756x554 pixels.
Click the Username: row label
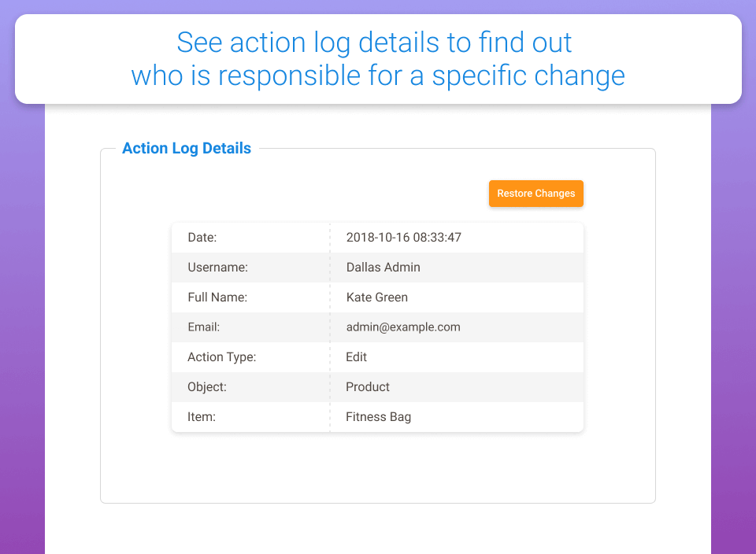tap(217, 267)
